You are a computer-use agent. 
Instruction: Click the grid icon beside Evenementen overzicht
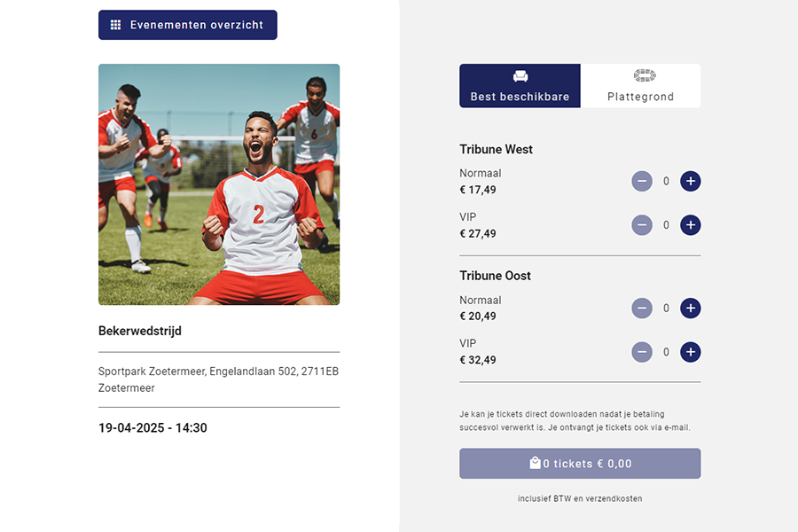115,25
